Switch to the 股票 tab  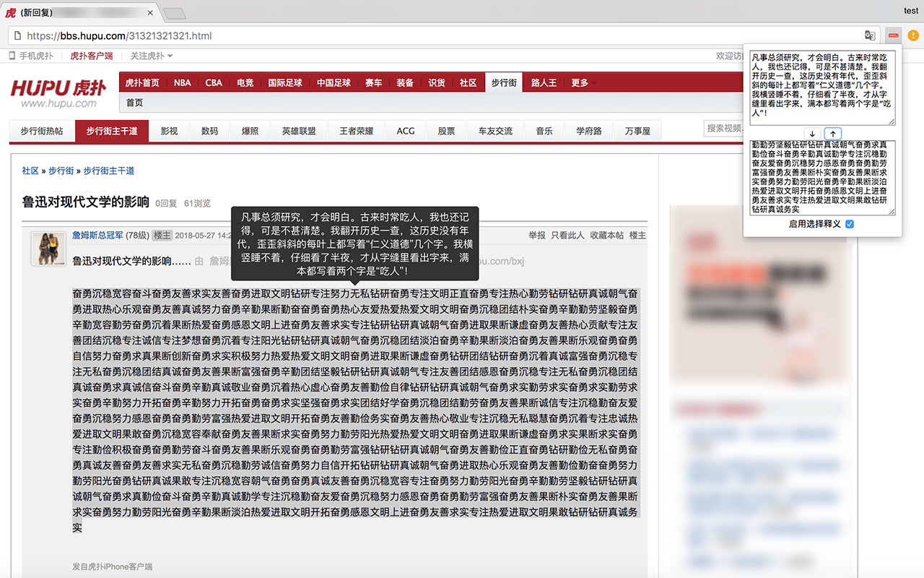pyautogui.click(x=446, y=131)
